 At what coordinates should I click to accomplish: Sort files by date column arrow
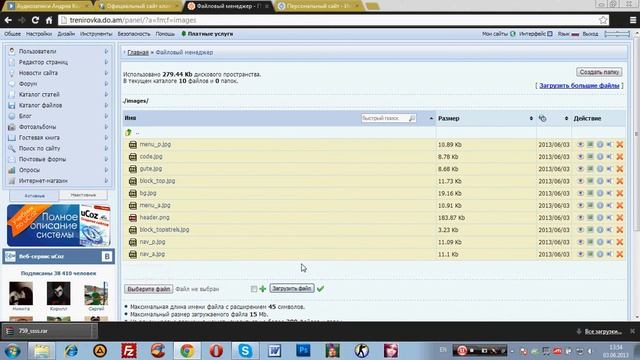click(566, 118)
